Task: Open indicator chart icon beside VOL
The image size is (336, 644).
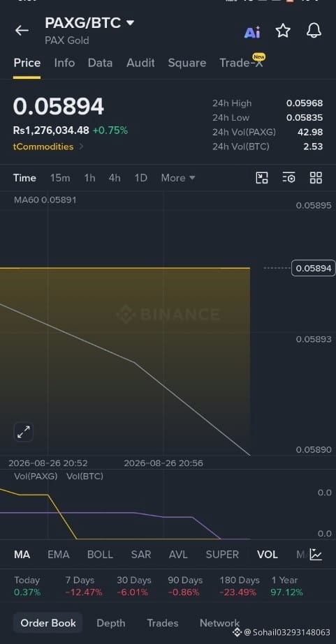Action: [316, 555]
